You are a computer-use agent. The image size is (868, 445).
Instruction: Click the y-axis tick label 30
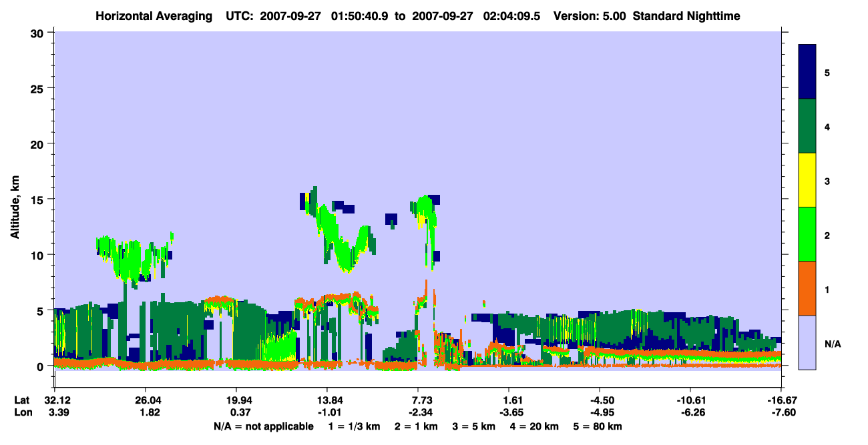pyautogui.click(x=39, y=33)
